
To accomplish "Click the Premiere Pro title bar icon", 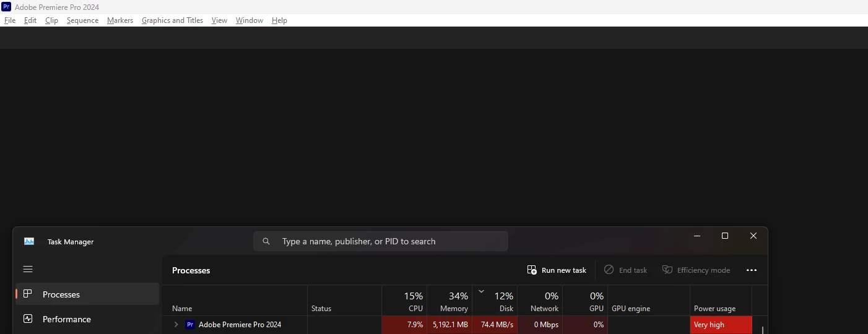I will pyautogui.click(x=6, y=7).
